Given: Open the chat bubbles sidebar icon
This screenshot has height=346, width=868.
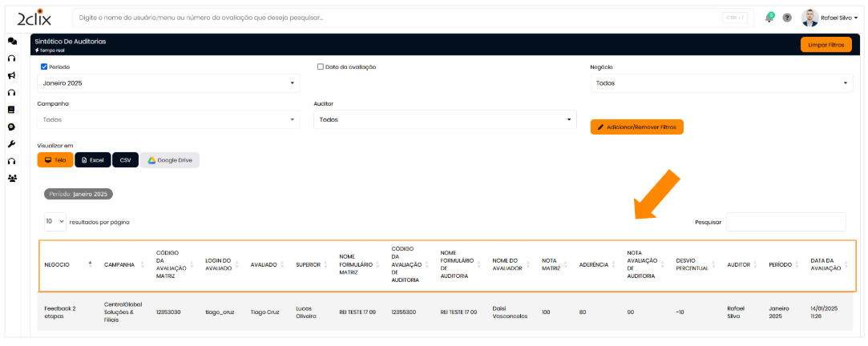Looking at the screenshot, I should [12, 41].
